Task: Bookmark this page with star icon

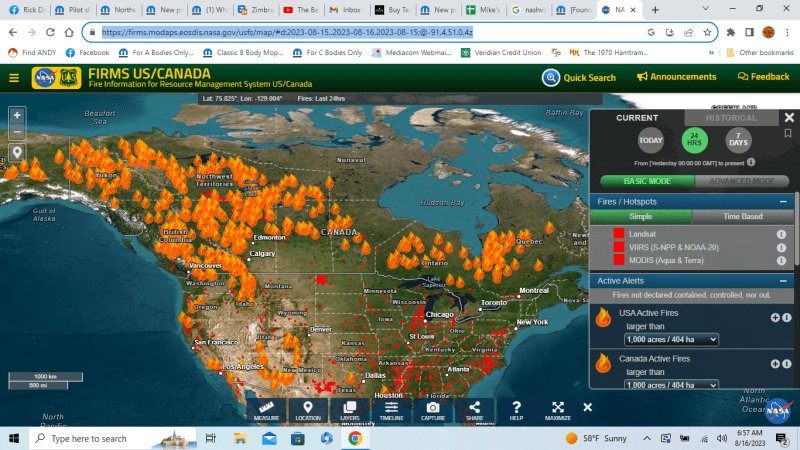Action: click(x=707, y=32)
